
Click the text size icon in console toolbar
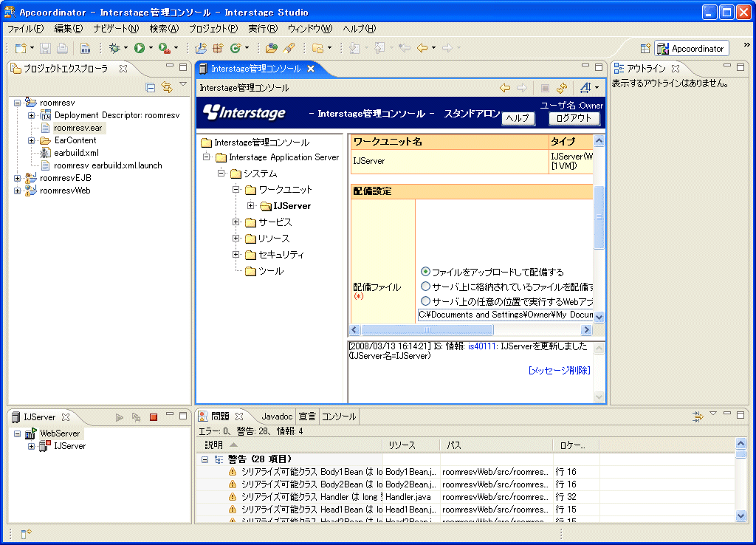click(585, 88)
